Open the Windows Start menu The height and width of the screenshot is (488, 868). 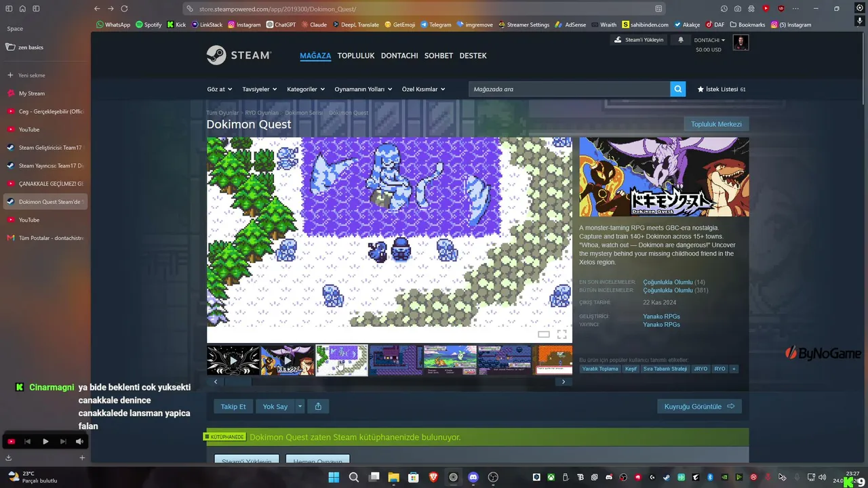pyautogui.click(x=334, y=477)
